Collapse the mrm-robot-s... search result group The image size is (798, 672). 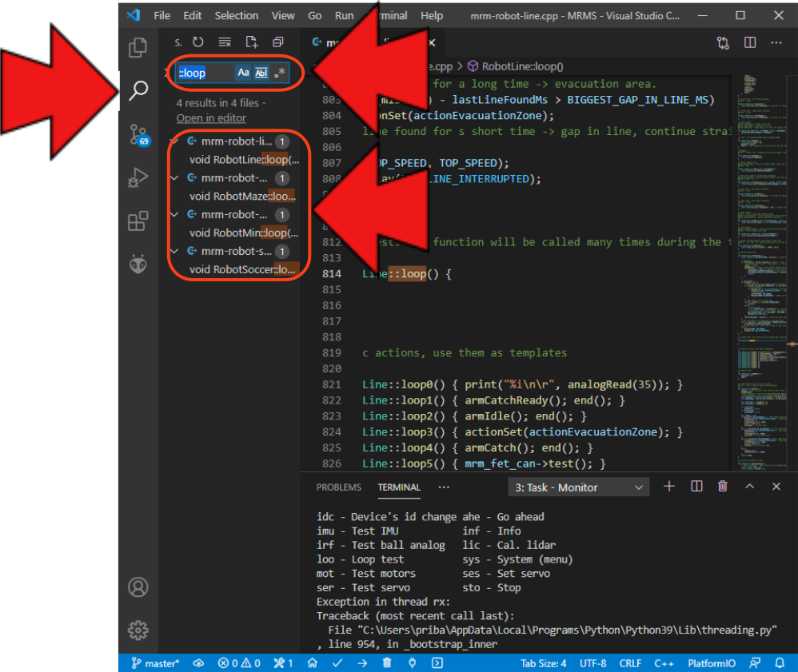(x=175, y=251)
